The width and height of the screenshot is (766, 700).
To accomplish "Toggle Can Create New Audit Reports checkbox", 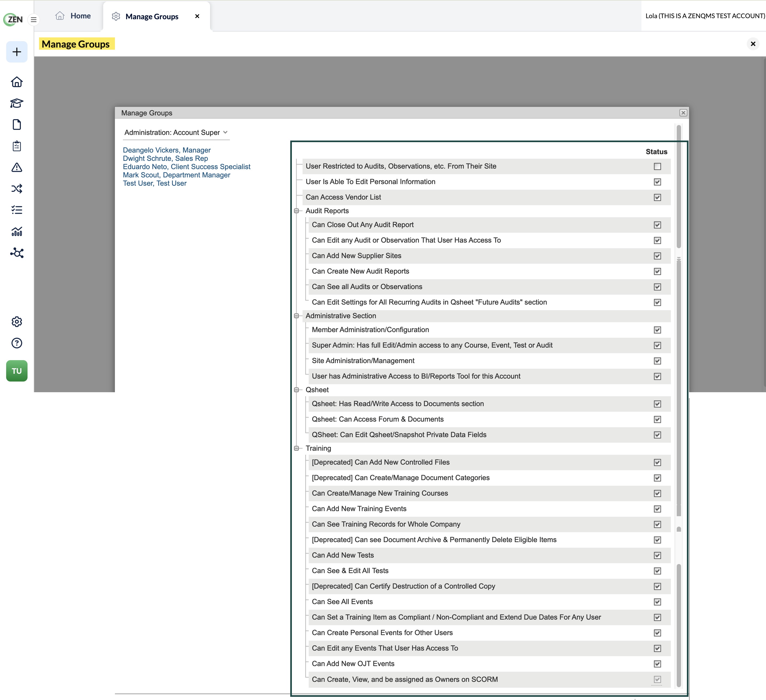I will coord(657,271).
